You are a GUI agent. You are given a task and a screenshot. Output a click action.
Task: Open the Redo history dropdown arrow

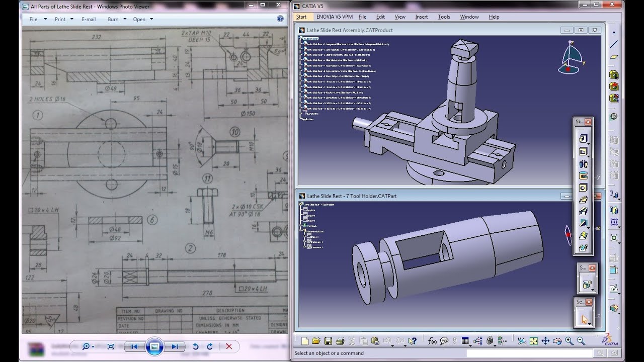(x=405, y=345)
